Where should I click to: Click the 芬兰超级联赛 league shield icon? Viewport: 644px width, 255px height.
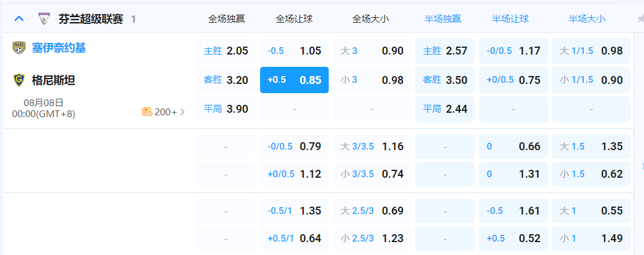point(44,19)
